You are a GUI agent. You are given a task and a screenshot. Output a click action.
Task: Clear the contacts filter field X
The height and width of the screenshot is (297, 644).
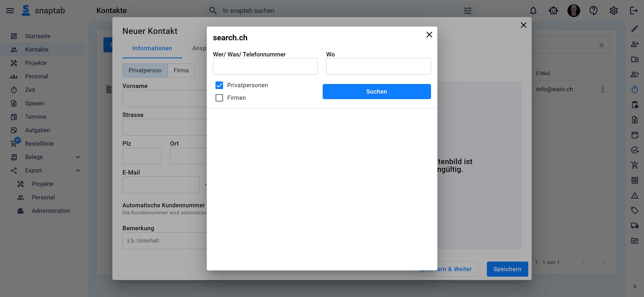(602, 45)
